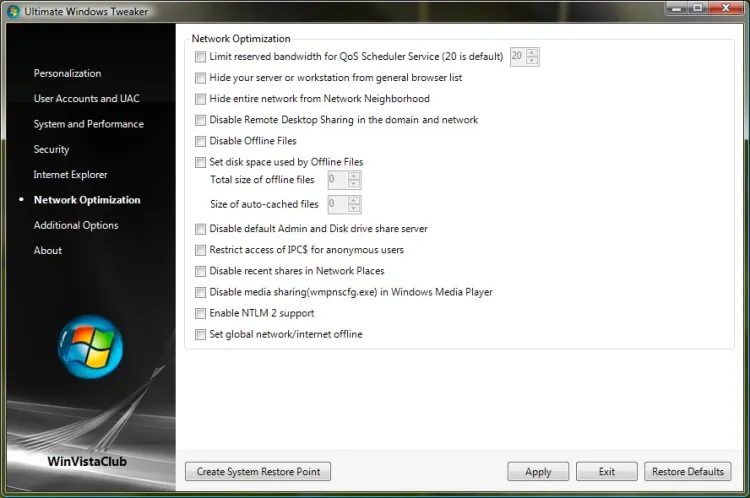Image resolution: width=750 pixels, height=498 pixels.
Task: Open User Accounts and UAC section
Action: click(x=87, y=99)
